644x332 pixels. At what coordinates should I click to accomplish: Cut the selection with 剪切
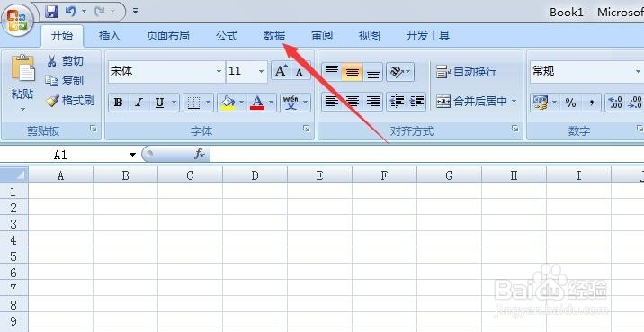(x=66, y=61)
